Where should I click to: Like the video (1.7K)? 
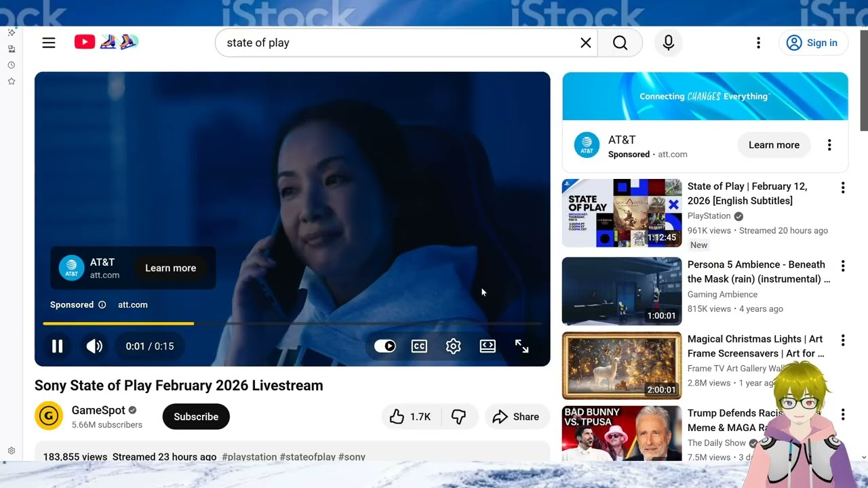(411, 417)
